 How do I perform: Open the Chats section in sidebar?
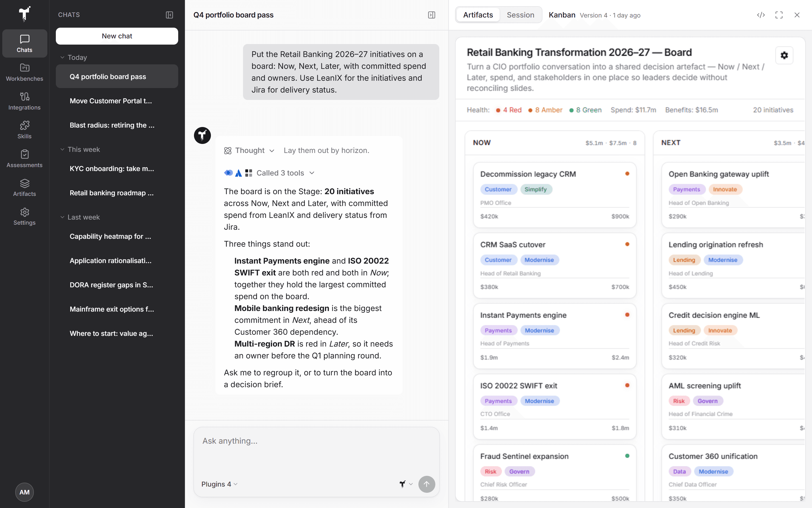point(25,44)
